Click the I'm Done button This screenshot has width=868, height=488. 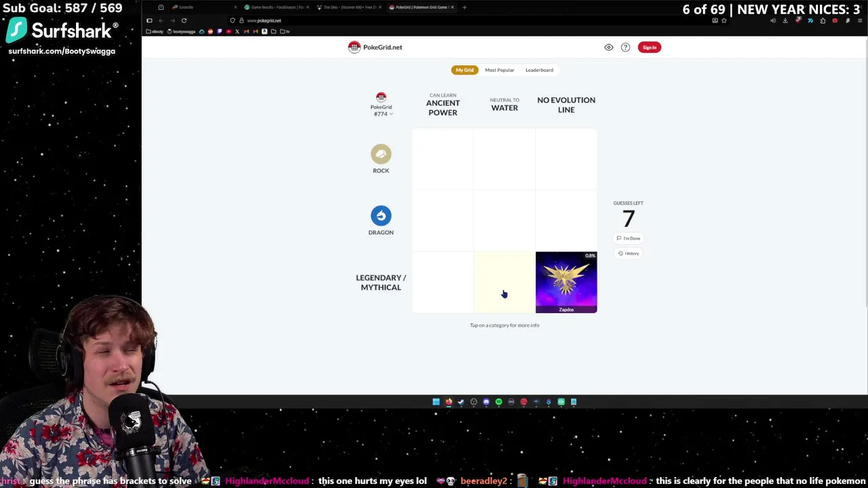click(629, 238)
